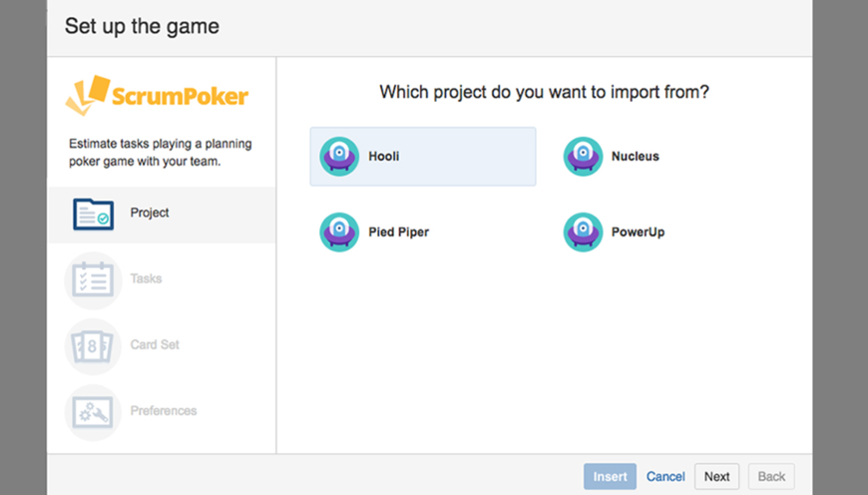Screen dimensions: 868x495
Task: Click the Pied Piper project avatar icon
Action: click(x=339, y=233)
